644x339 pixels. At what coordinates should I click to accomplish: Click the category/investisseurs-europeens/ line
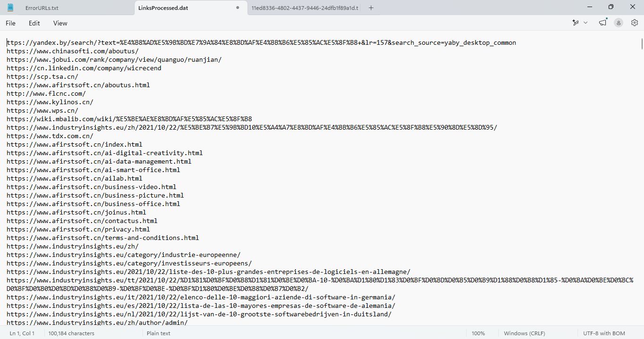[129, 263]
